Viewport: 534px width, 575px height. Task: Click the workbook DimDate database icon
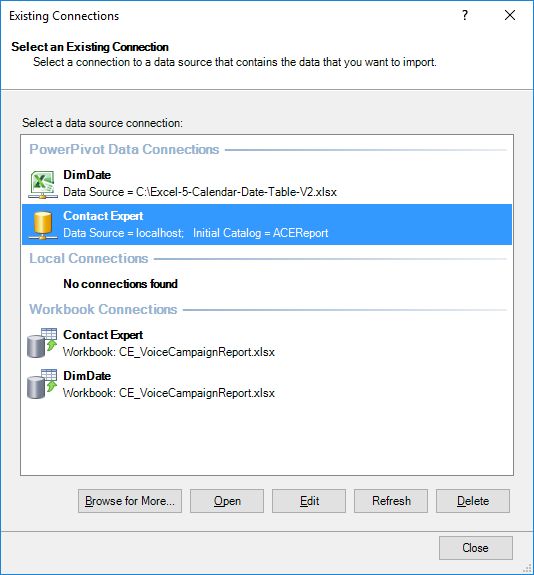(42, 384)
